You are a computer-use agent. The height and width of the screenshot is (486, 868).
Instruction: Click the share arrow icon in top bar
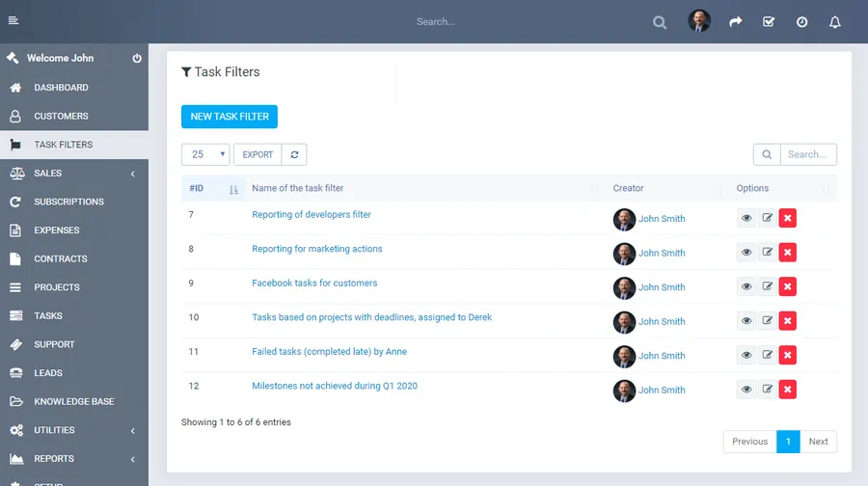pos(735,21)
